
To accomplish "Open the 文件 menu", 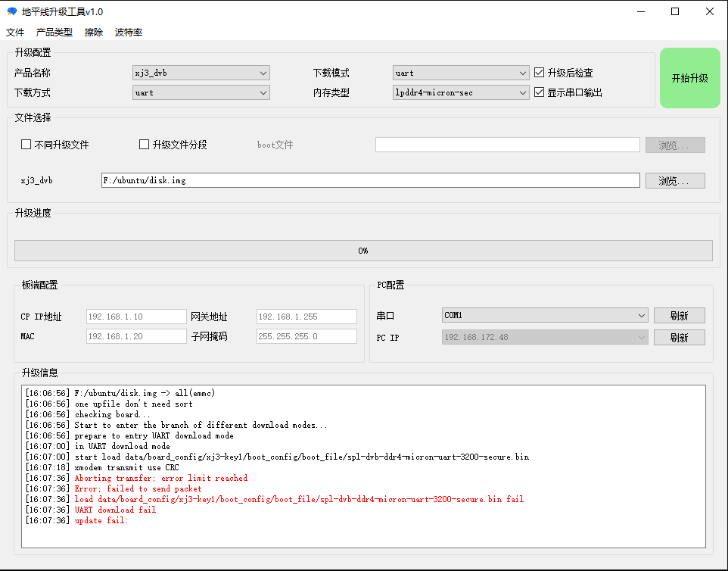I will click(15, 33).
